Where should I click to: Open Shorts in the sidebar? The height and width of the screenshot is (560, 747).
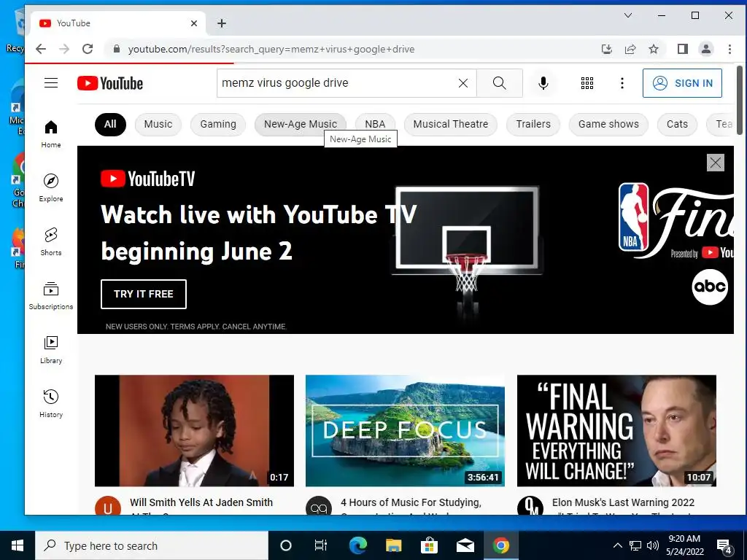[51, 242]
